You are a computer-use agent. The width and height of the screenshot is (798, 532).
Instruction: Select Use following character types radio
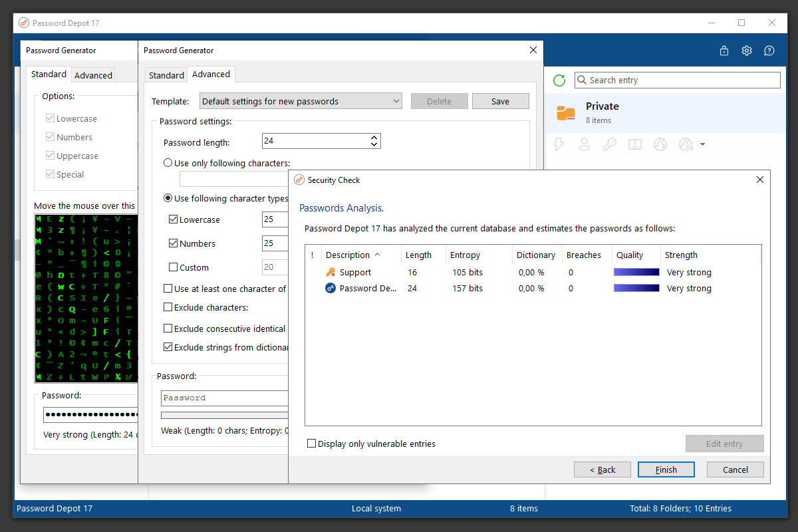(x=168, y=198)
